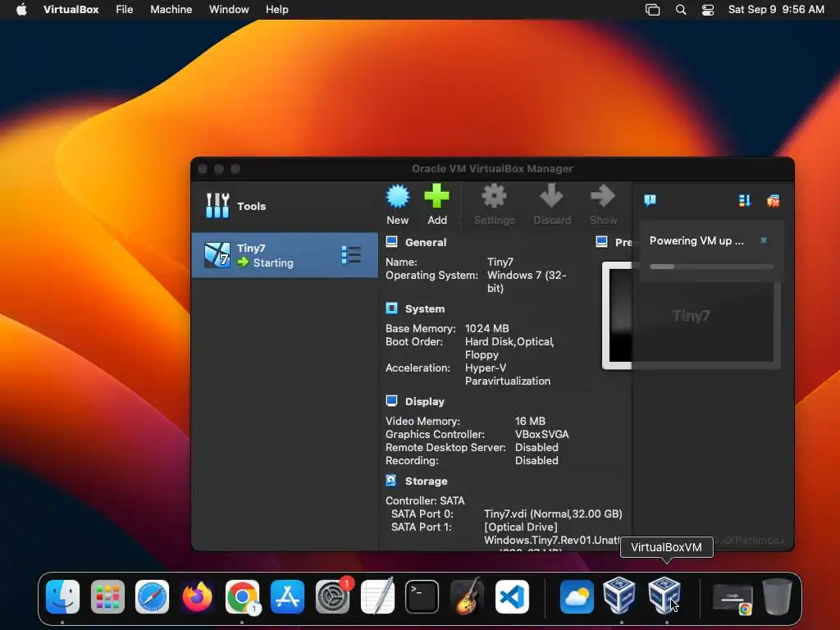This screenshot has width=840, height=630.
Task: Open the File menu
Action: coord(125,10)
